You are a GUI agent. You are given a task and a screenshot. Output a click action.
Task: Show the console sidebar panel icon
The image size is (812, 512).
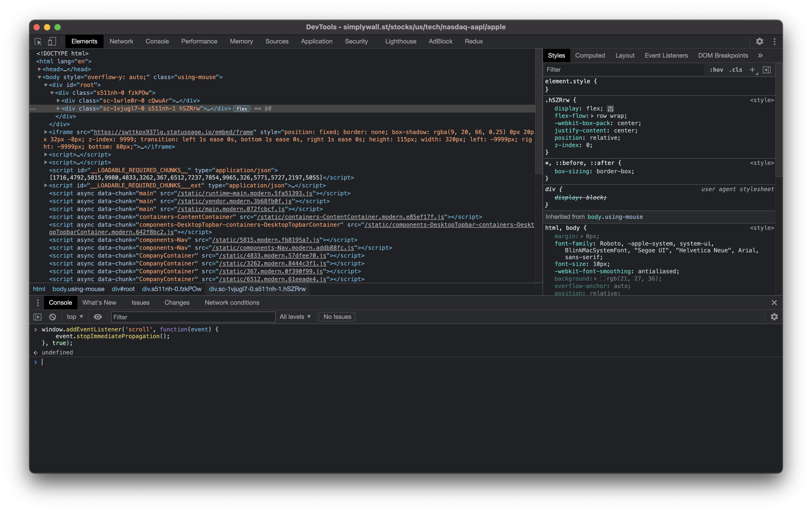pyautogui.click(x=37, y=316)
